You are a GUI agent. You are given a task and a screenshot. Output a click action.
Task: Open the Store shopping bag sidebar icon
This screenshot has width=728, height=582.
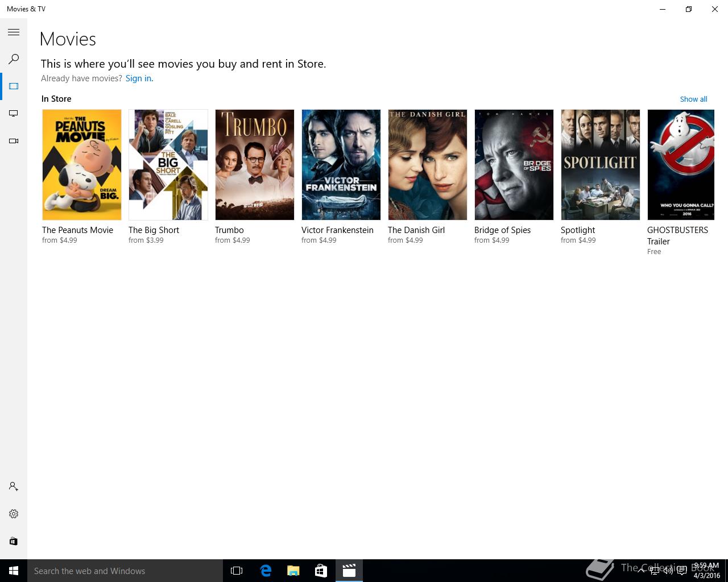(x=14, y=541)
